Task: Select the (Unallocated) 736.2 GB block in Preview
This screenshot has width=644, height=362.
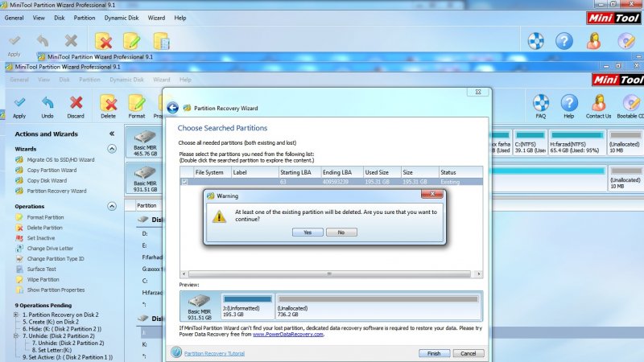Action: (x=378, y=306)
